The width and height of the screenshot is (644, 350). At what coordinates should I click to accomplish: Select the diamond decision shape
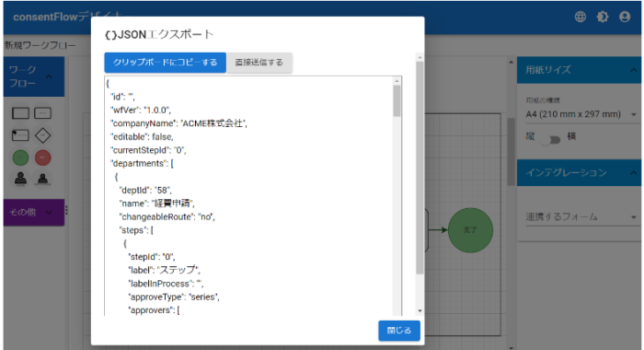(x=42, y=135)
